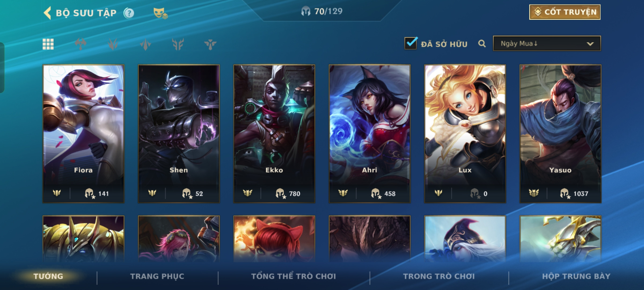Select the all-champions grid filter icon
The image size is (644, 290).
tap(48, 44)
